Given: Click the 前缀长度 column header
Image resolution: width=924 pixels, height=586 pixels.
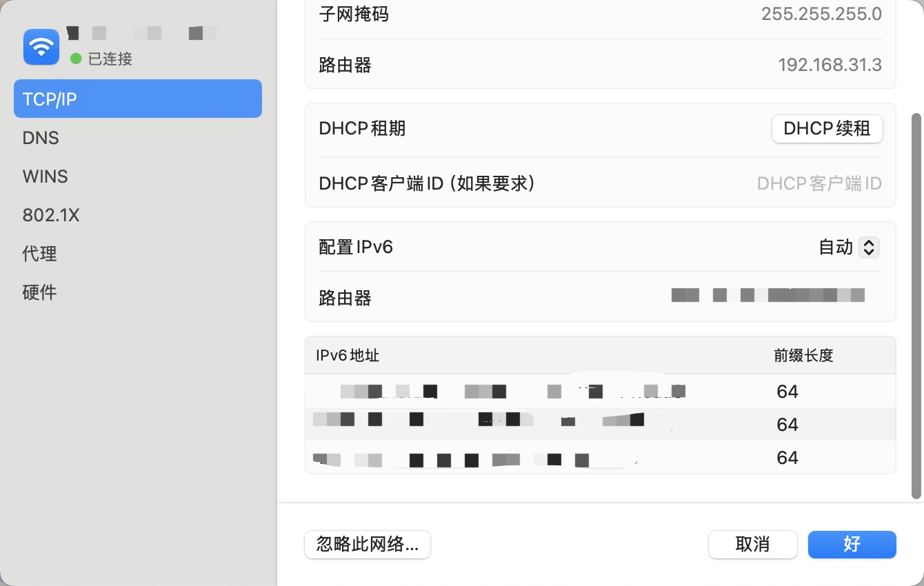Looking at the screenshot, I should click(x=803, y=356).
